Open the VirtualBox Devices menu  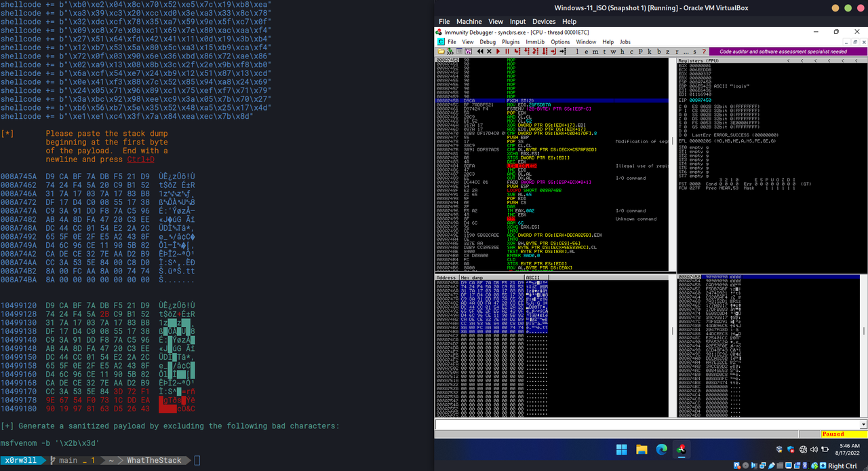tap(544, 22)
